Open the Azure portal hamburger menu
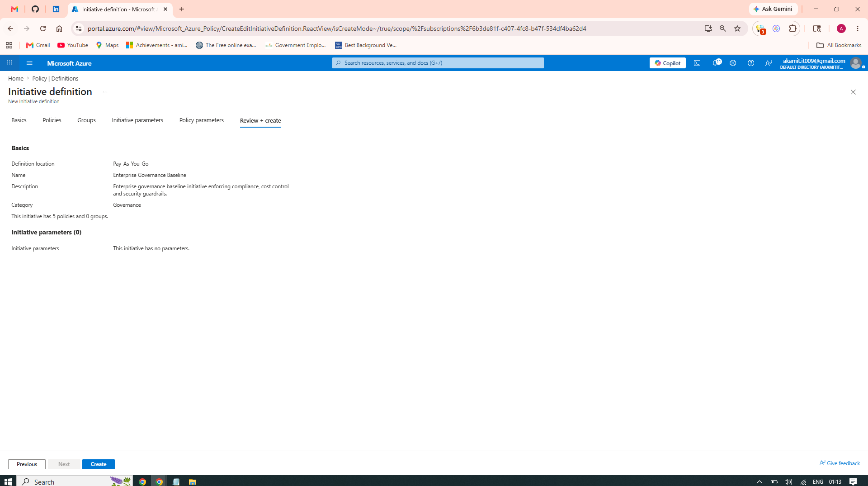Image resolution: width=868 pixels, height=486 pixels. pos(29,63)
